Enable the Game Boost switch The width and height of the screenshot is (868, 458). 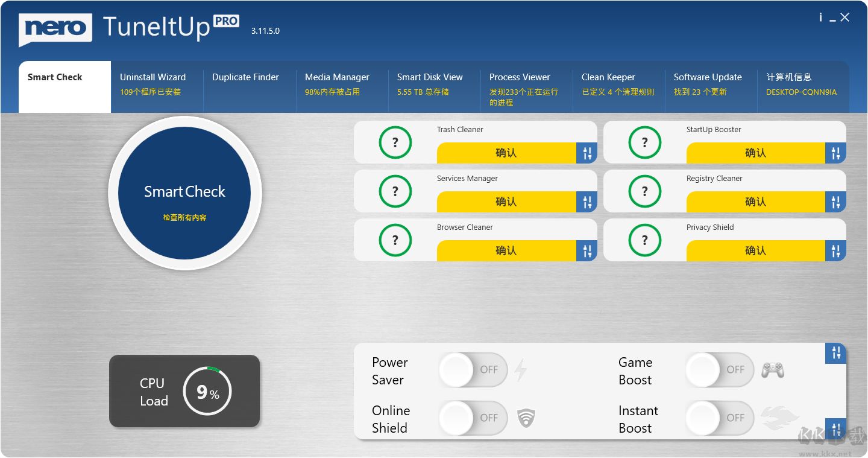click(720, 369)
